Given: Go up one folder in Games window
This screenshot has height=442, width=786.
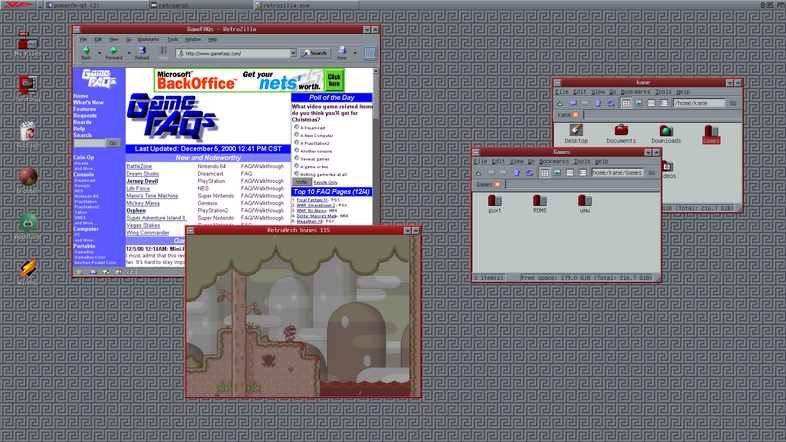Looking at the screenshot, I should pos(517,173).
